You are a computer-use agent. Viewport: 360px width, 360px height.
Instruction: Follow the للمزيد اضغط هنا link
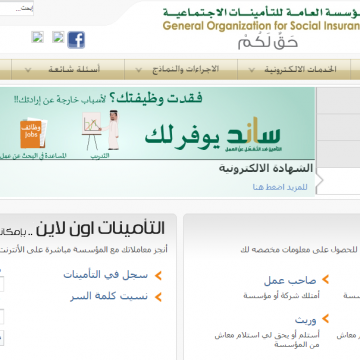(280, 187)
